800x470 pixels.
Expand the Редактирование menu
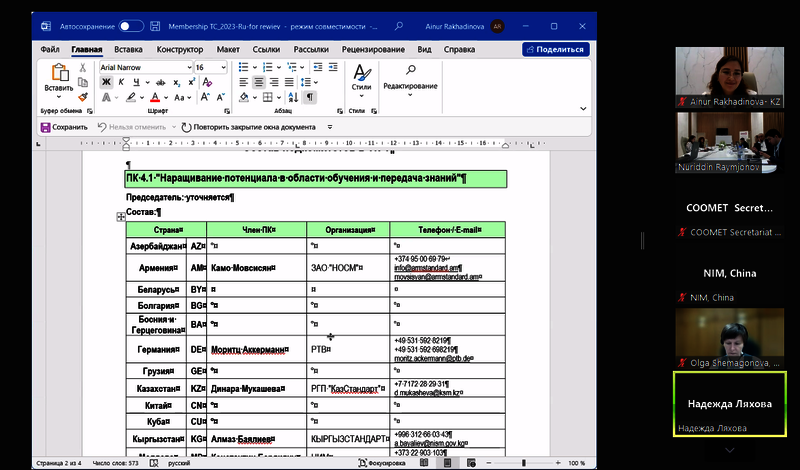(410, 81)
